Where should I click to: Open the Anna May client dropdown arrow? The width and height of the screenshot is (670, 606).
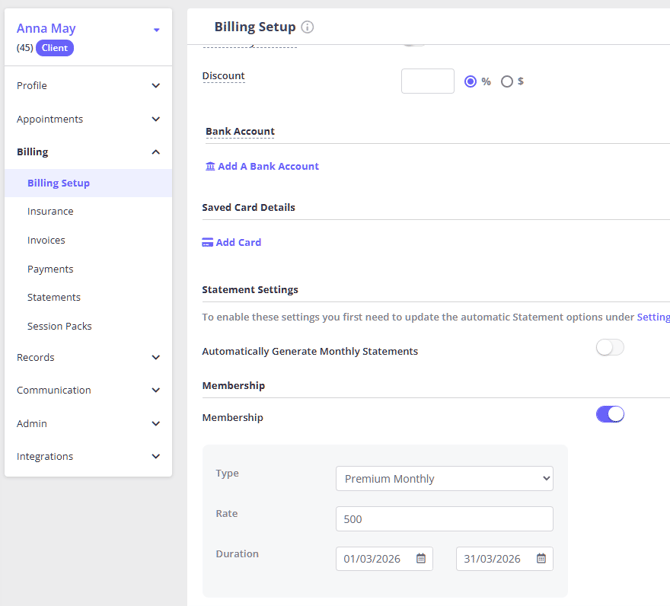point(157,30)
